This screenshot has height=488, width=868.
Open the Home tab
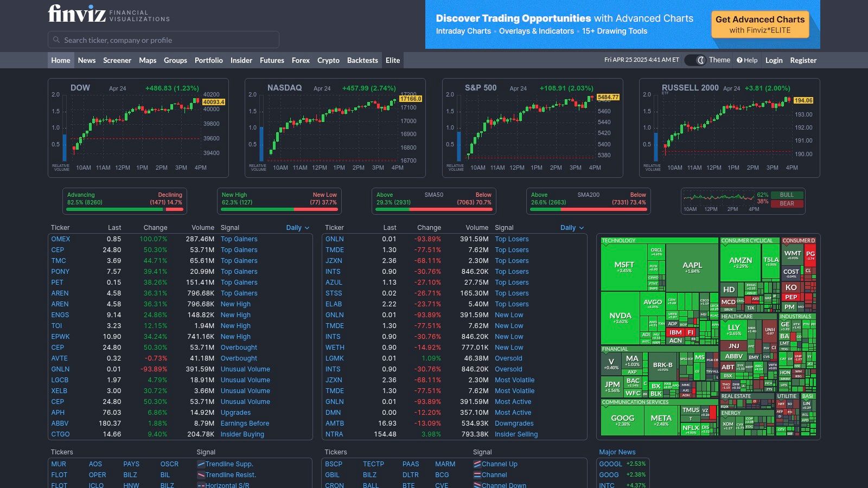pos(61,60)
